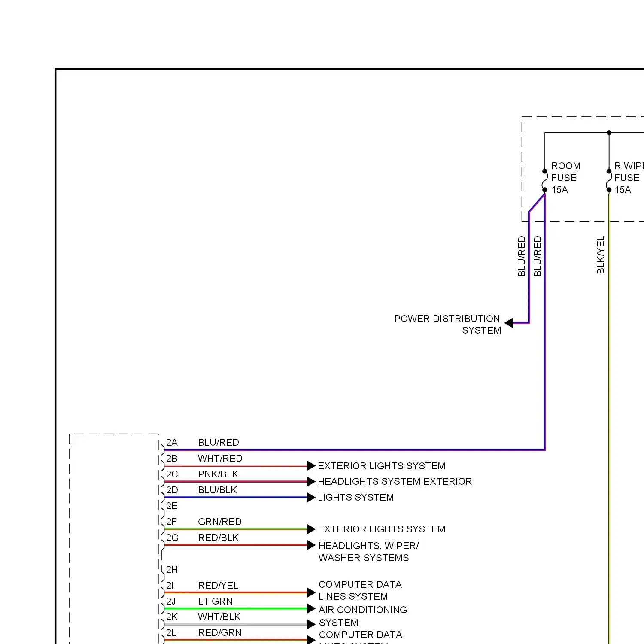644x644 pixels.
Task: Click the arrowhead ending the BLU/BLK wire
Action: (311, 498)
